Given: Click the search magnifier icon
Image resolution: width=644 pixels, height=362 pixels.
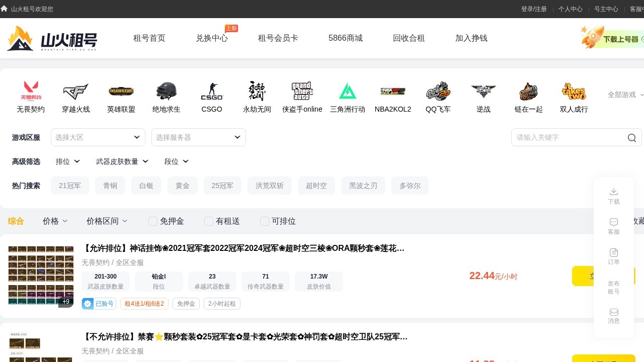Looking at the screenshot, I should 631,138.
